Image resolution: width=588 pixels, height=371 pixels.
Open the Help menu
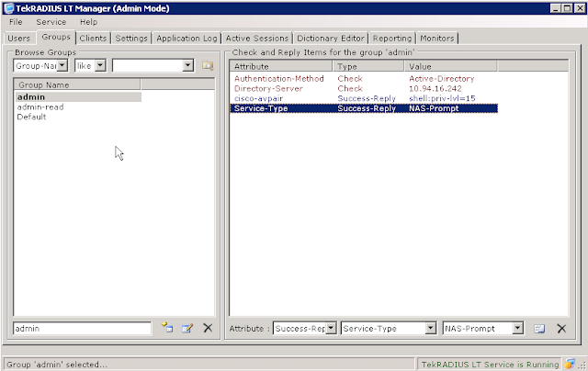click(88, 22)
